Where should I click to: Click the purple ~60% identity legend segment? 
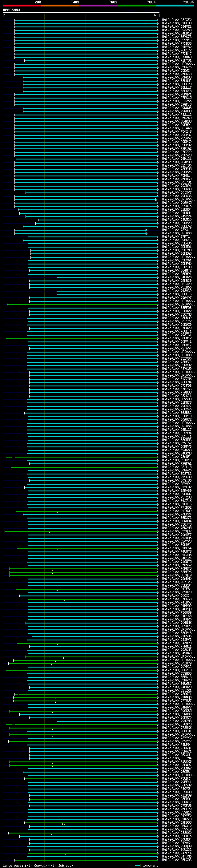pos(98,6)
